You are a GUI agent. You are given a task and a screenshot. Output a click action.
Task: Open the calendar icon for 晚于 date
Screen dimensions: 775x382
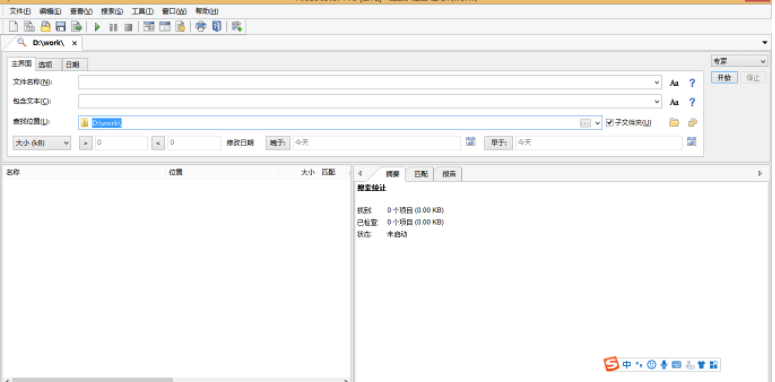471,142
